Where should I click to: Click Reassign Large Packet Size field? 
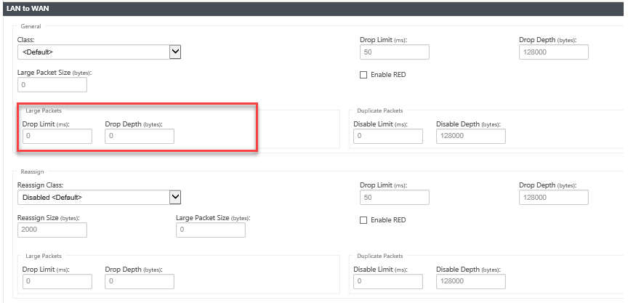click(211, 230)
